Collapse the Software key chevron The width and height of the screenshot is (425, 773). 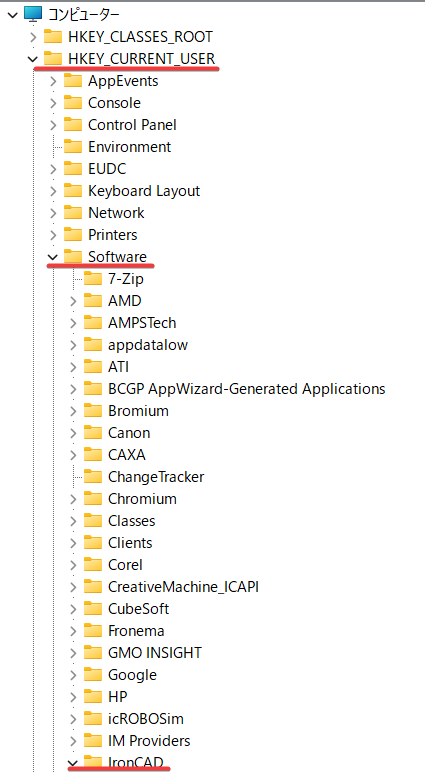tap(53, 257)
